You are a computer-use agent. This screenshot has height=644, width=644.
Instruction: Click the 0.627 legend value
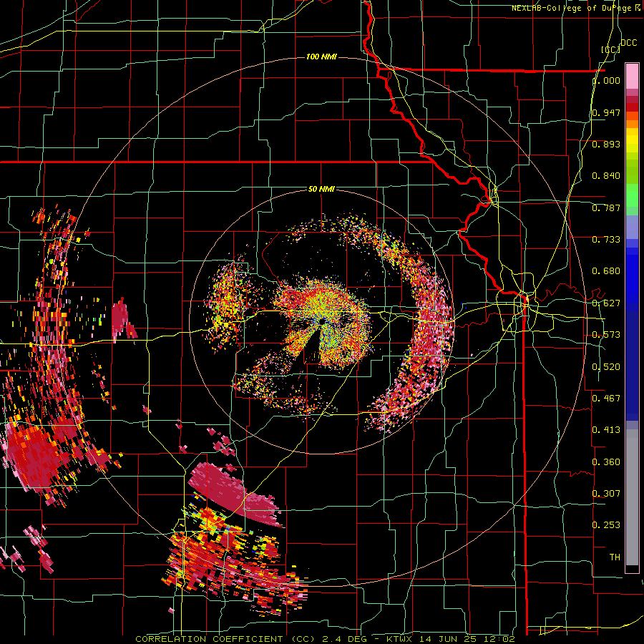click(606, 303)
